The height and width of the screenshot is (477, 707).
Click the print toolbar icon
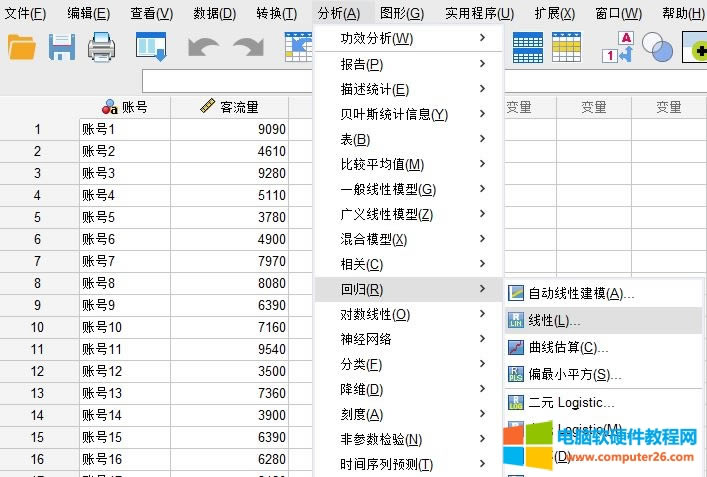(102, 46)
